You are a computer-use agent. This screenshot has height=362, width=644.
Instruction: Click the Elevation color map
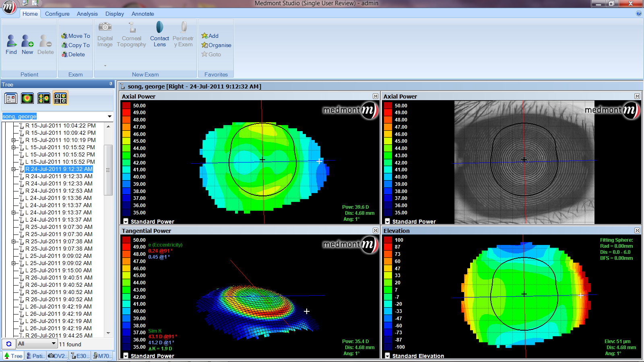click(525, 296)
